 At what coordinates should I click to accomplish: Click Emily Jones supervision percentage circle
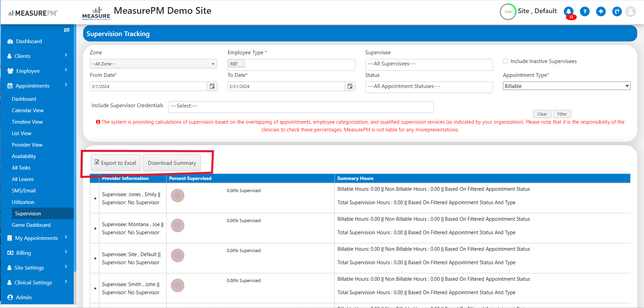[x=178, y=195]
